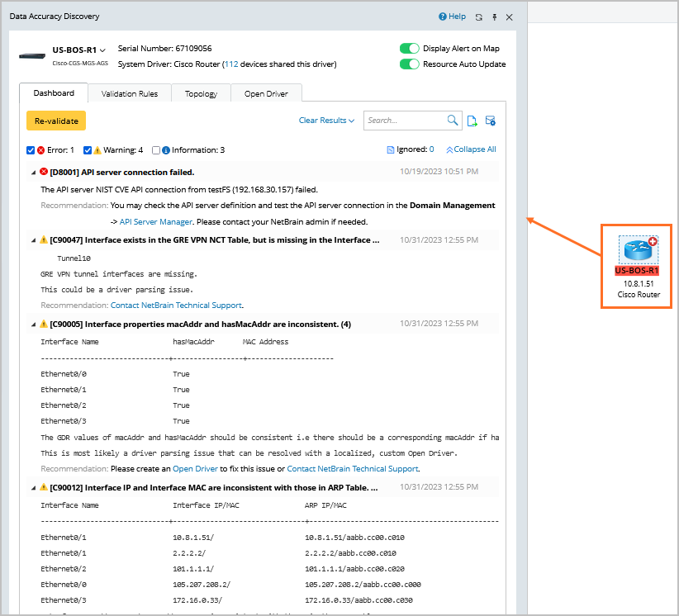Open the Open Driver link in C90005 recommendation
The height and width of the screenshot is (616, 679).
tap(195, 469)
